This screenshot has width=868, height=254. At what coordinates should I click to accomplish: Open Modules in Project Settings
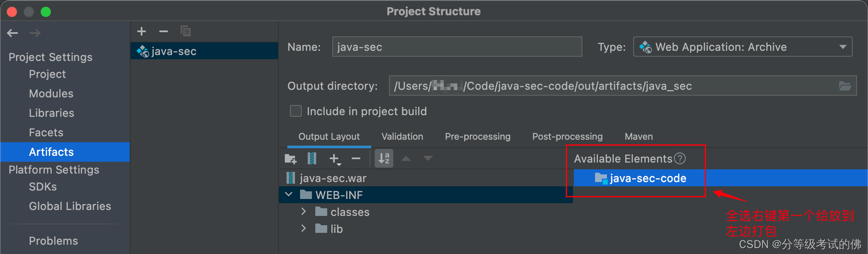[51, 94]
